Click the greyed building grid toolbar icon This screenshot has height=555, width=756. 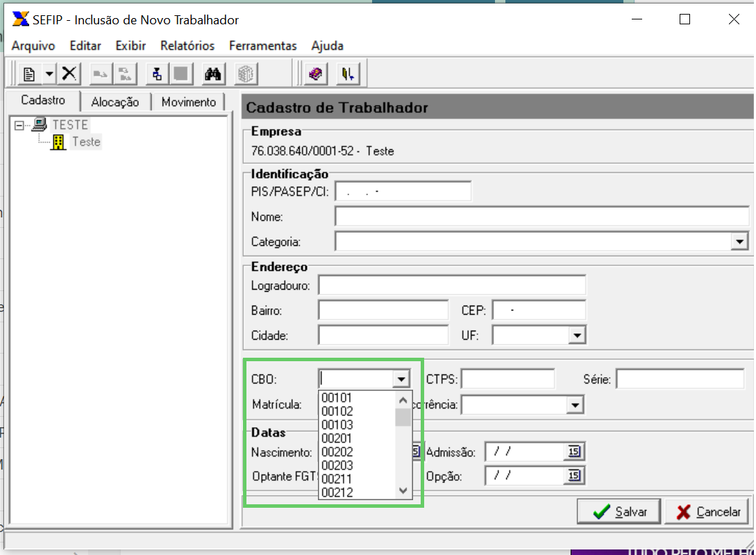click(x=246, y=74)
